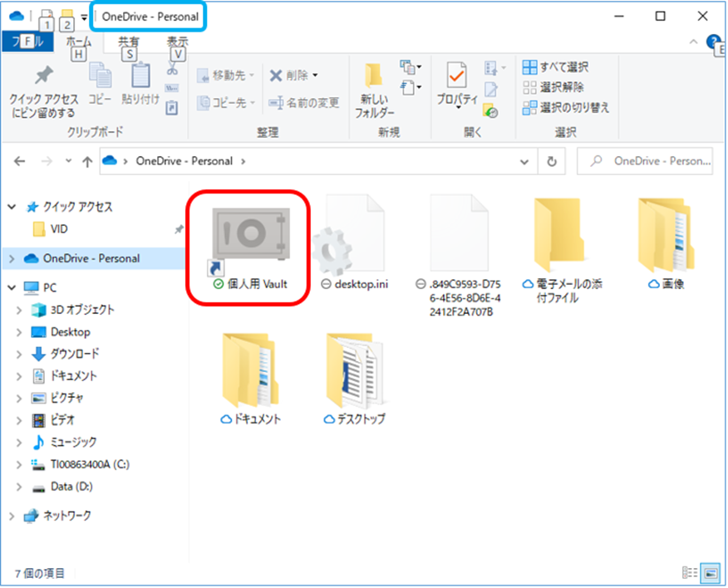Open the New item dropdown icon
The image size is (728, 588).
411,67
